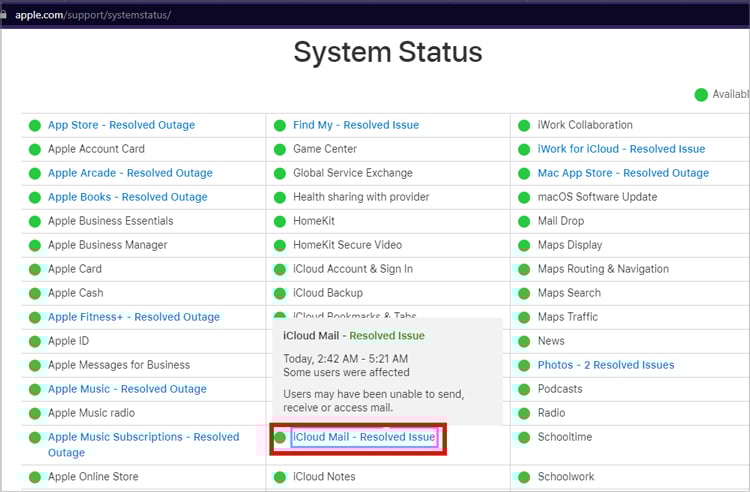Click green dot next to Schoolwork

click(524, 477)
